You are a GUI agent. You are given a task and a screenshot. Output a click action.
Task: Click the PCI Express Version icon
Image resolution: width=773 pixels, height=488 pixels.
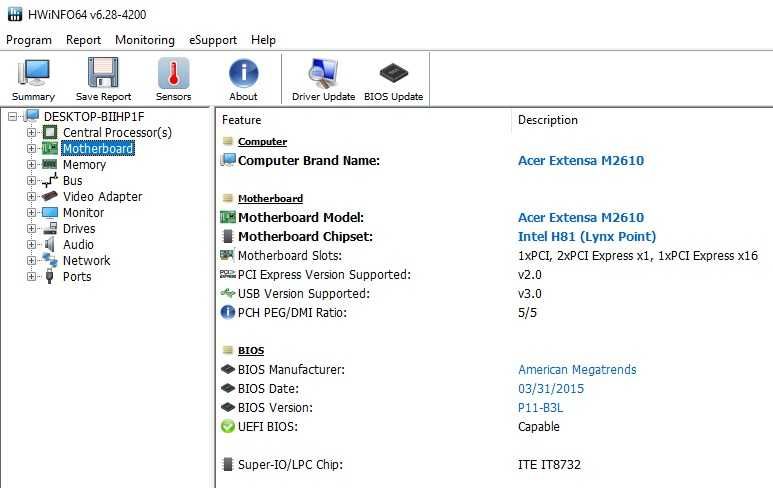tap(227, 274)
